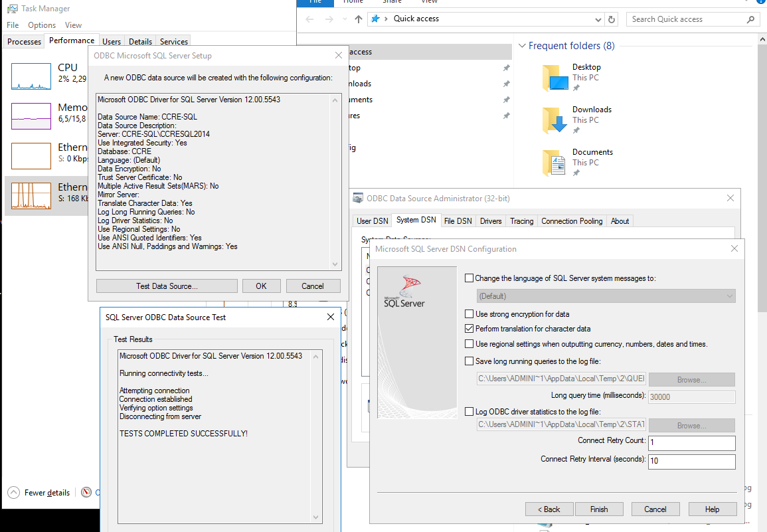This screenshot has height=532, width=767.
Task: Select the CPU performance graph thumbnail
Action: (x=31, y=76)
